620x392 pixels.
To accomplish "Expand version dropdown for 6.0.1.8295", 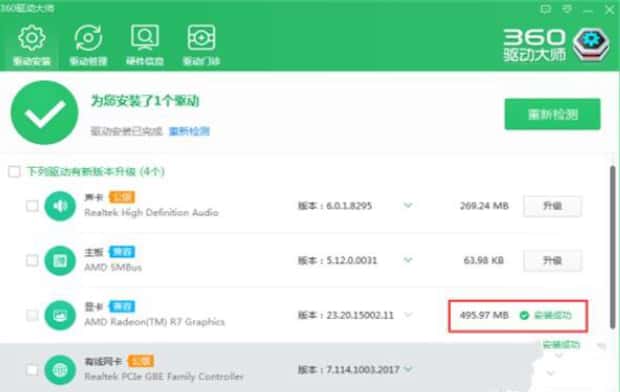I will click(x=408, y=205).
